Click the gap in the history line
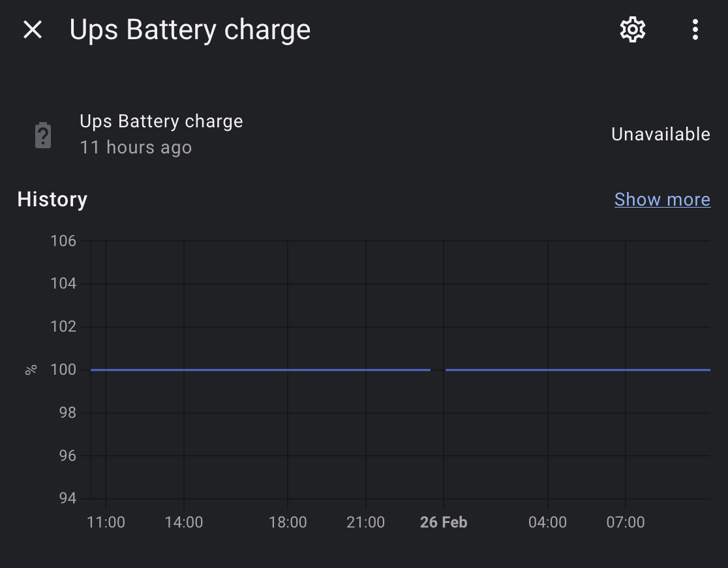The height and width of the screenshot is (568, 728). [x=438, y=370]
